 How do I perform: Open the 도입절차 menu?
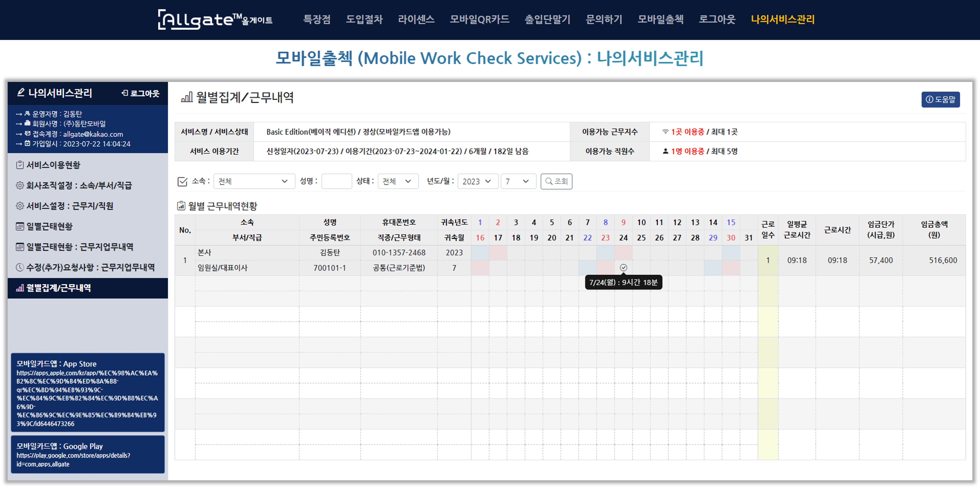click(364, 19)
